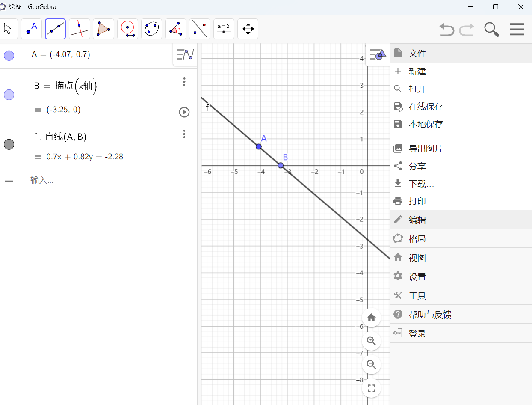Image resolution: width=532 pixels, height=405 pixels.
Task: Click point A on the graph
Action: (259, 146)
